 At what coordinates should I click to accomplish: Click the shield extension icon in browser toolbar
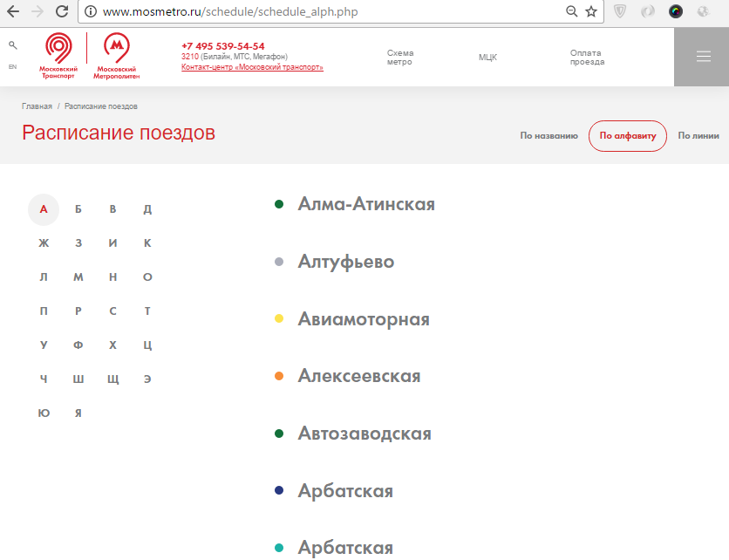pos(620,11)
